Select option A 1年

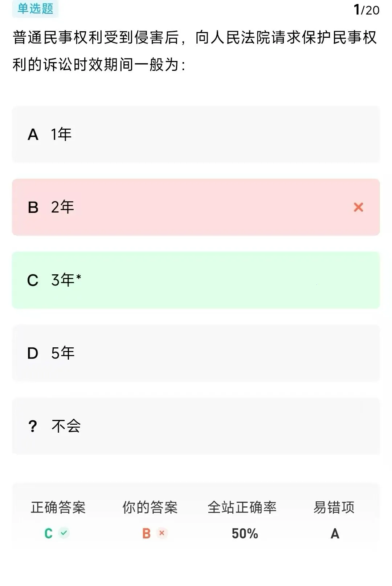(196, 134)
